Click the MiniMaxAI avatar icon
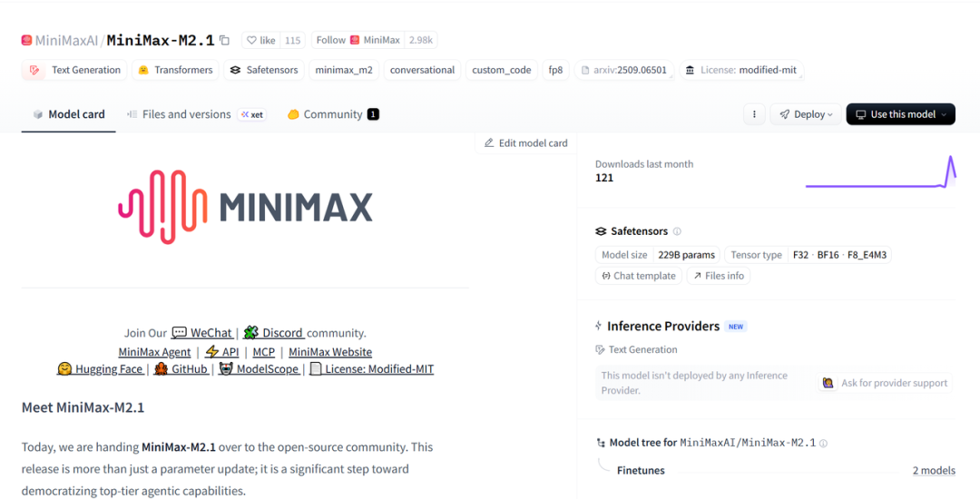Viewport: 980px width, 499px height. pos(26,40)
